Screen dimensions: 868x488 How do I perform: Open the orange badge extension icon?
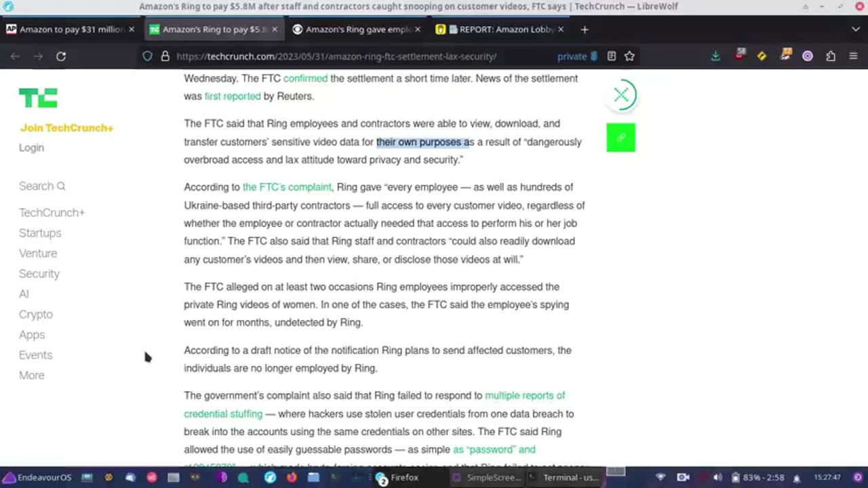point(785,56)
